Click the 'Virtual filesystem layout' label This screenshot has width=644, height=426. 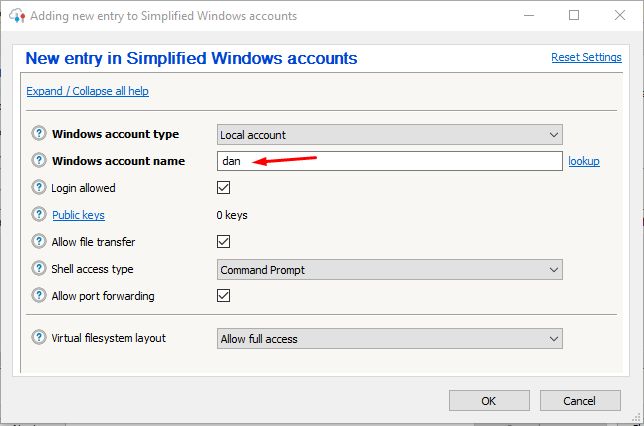click(x=109, y=338)
